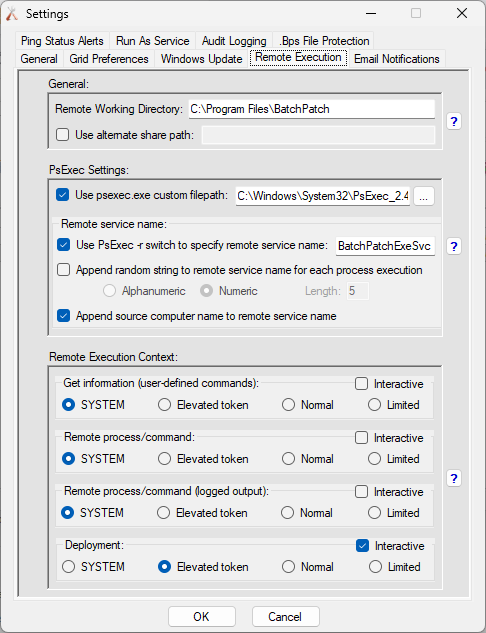486x633 pixels.
Task: Enable Use alternate share path checkbox
Action: [63, 134]
